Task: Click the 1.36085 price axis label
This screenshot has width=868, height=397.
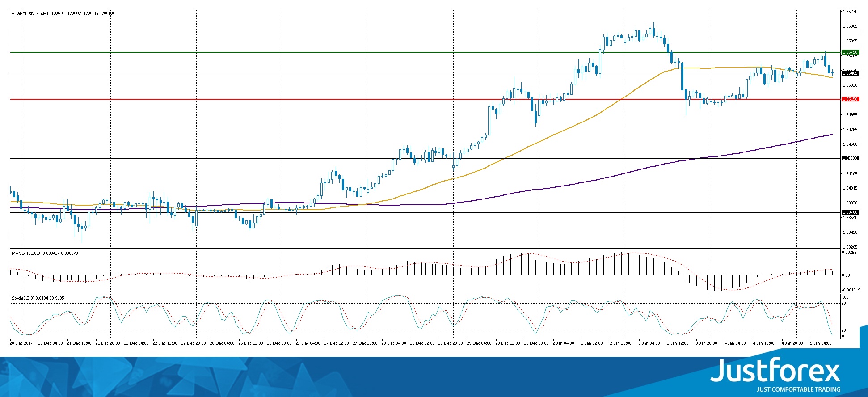Action: point(850,26)
